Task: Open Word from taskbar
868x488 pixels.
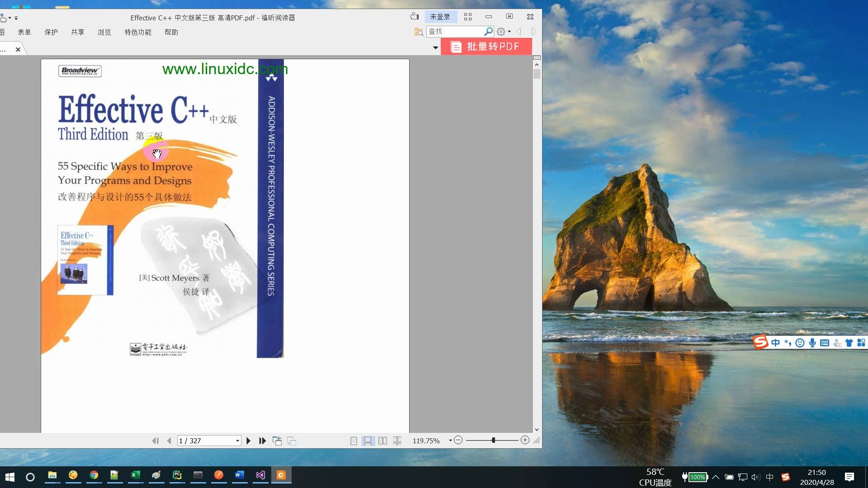Action: (x=240, y=475)
